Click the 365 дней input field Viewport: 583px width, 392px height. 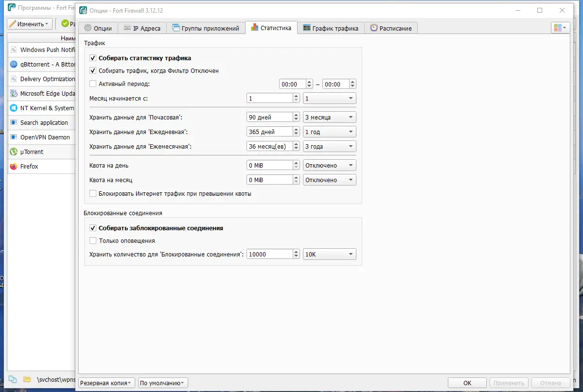(270, 132)
